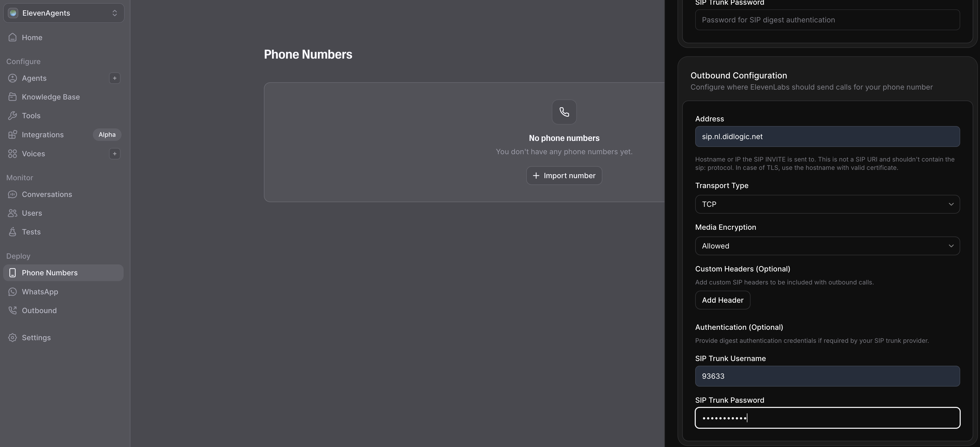Click the Add Header button

[x=722, y=300]
